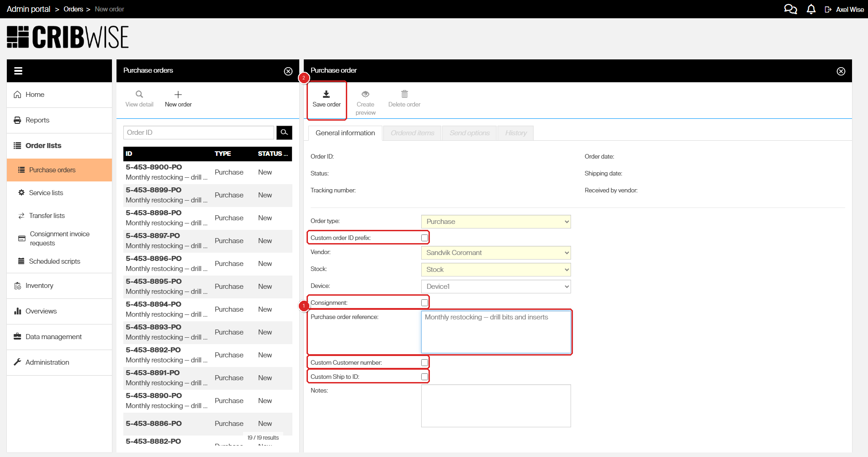The image size is (868, 457).
Task: Click the Create preview eye icon
Action: point(365,94)
